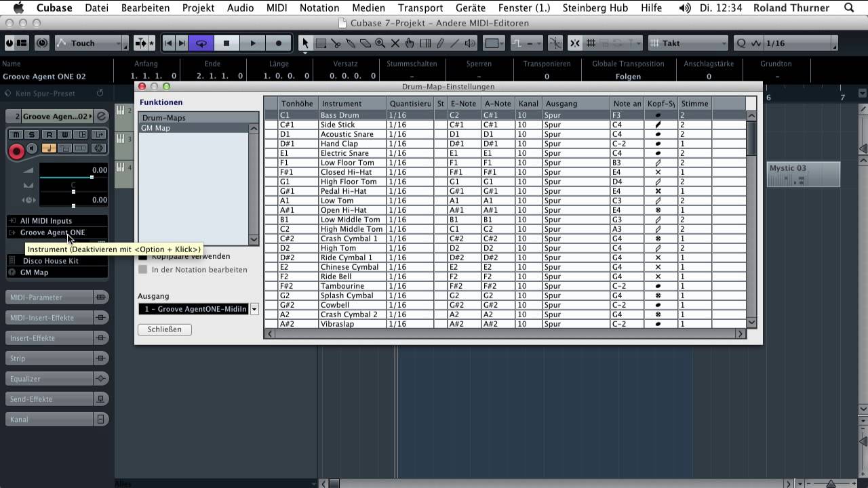Open the GM Map drum map selector
This screenshot has height=488, width=868.
click(57, 272)
